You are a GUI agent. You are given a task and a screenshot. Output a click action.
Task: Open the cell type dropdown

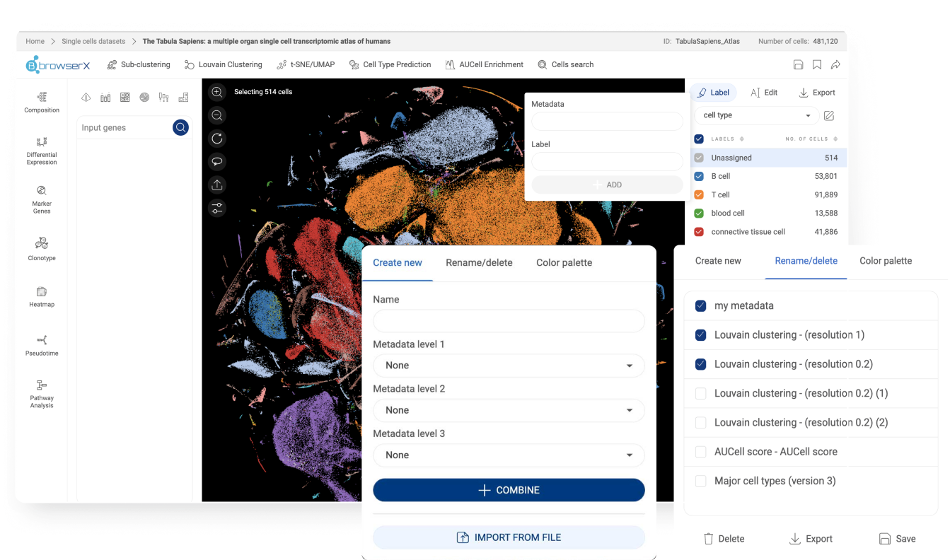[756, 115]
